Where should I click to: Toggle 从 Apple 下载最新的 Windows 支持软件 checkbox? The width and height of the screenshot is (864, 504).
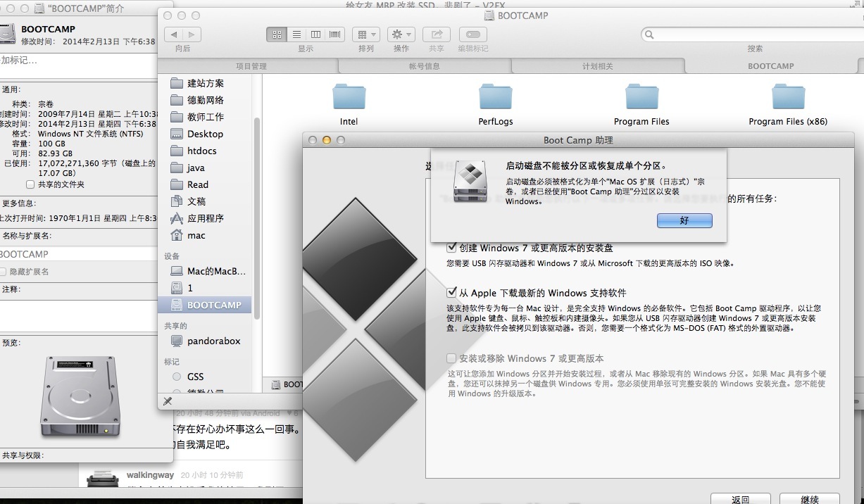pos(451,293)
